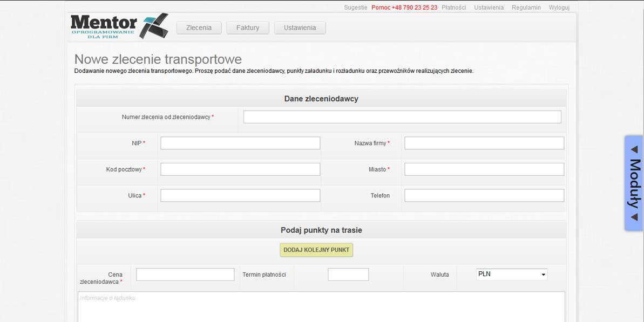Image resolution: width=644 pixels, height=322 pixels.
Task: Click the Wyloguj link
Action: click(x=559, y=8)
